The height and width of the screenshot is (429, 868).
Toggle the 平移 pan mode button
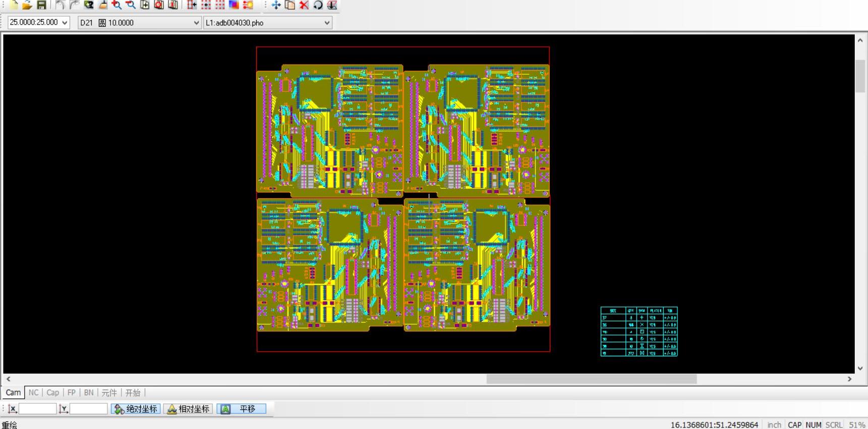242,409
